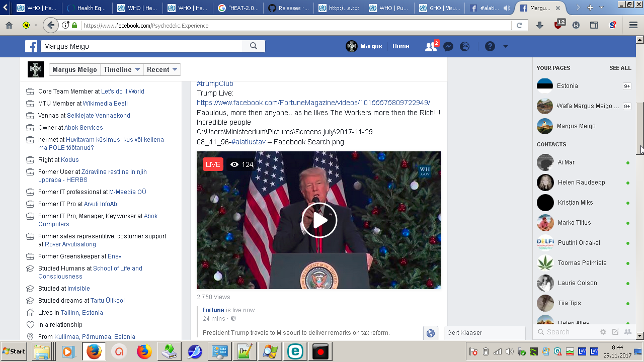The width and height of the screenshot is (644, 362).
Task: Switch to the Releases GitHub tab
Action: [x=289, y=8]
